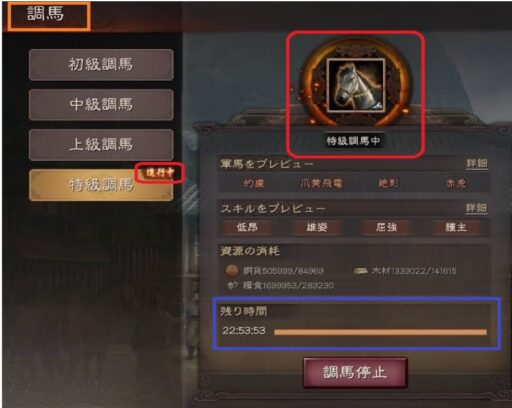Select the 中級調馬 tab
Viewport: 512px width, 408px height.
pyautogui.click(x=101, y=104)
